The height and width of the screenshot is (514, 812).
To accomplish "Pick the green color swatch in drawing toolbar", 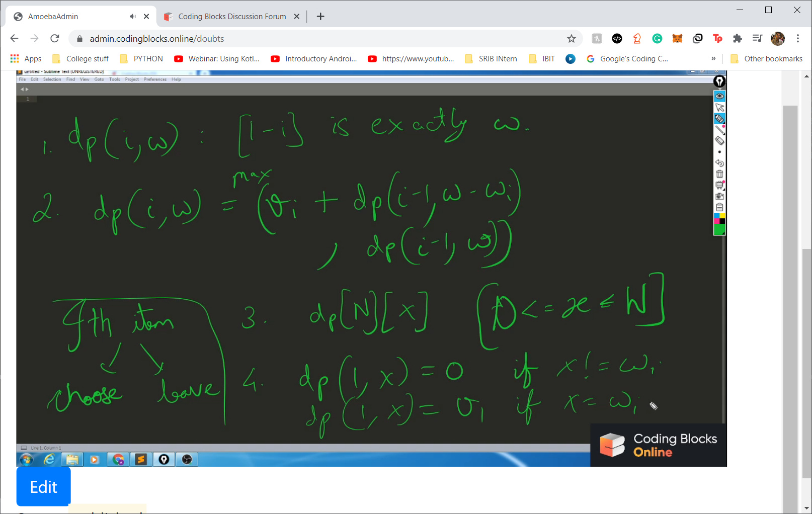I will coord(719,230).
